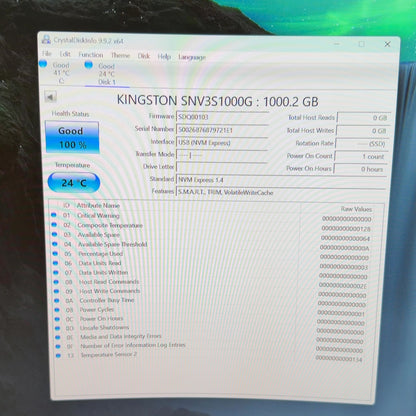This screenshot has width=416, height=416.
Task: Select the blue status dot for drive C:
Action: [43, 63]
